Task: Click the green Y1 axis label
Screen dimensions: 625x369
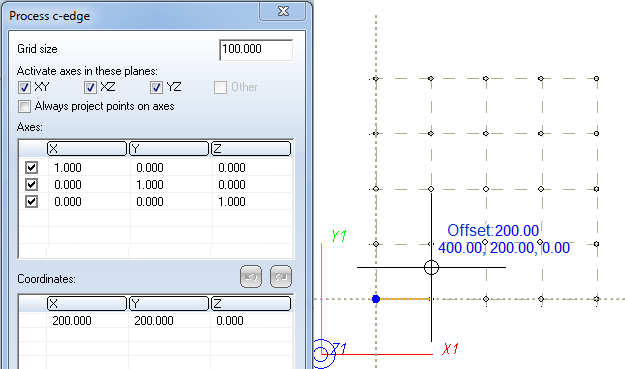Action: pyautogui.click(x=339, y=236)
